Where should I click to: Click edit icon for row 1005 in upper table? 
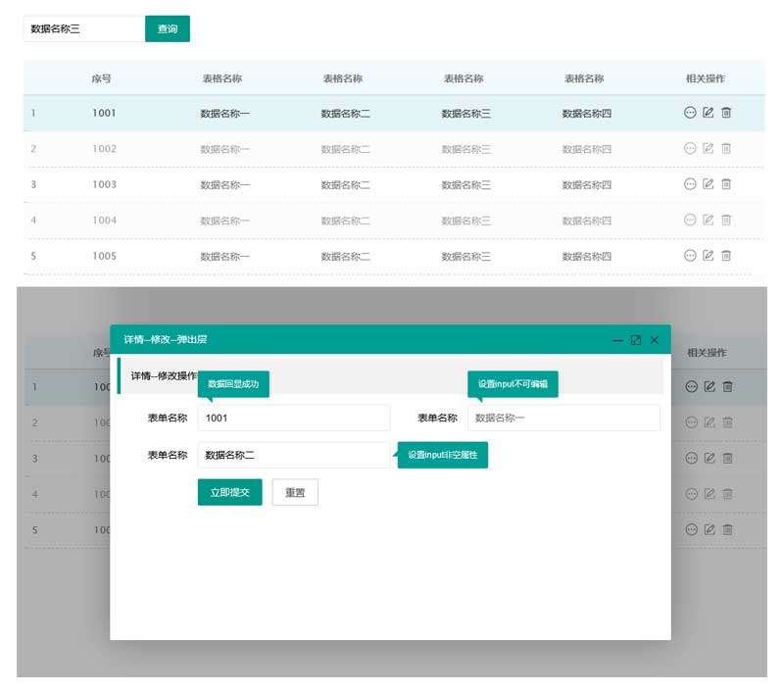click(x=709, y=256)
